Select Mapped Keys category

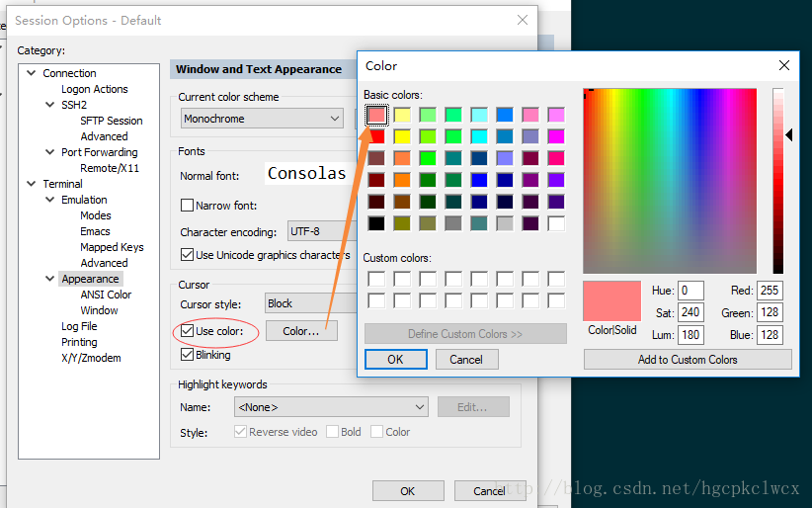[x=112, y=247]
